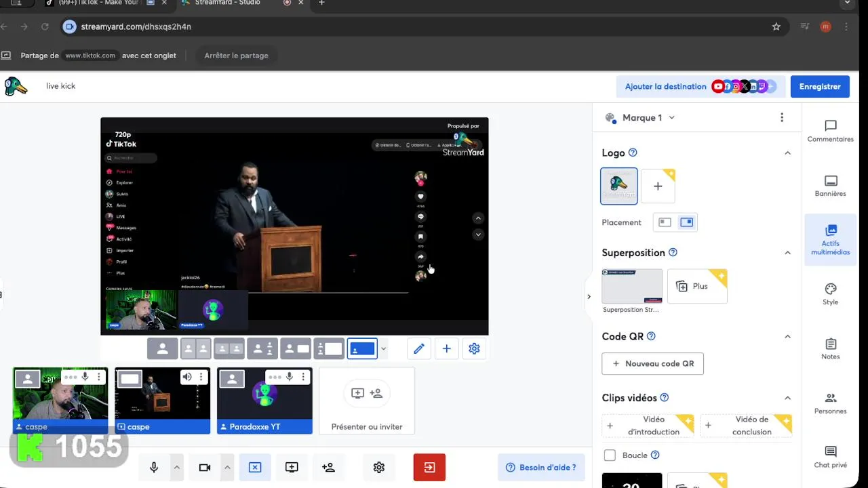Image resolution: width=868 pixels, height=488 pixels.
Task: Open brand three-dot options menu
Action: click(782, 118)
